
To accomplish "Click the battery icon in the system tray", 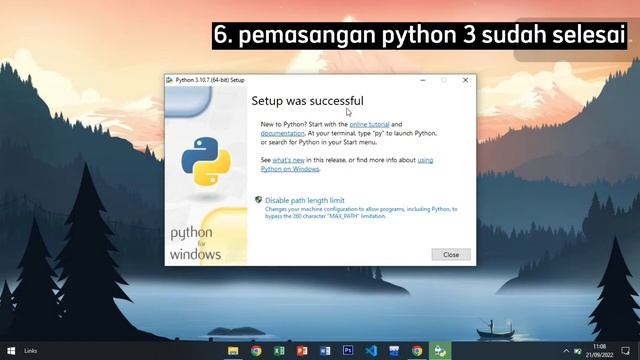I will (578, 351).
